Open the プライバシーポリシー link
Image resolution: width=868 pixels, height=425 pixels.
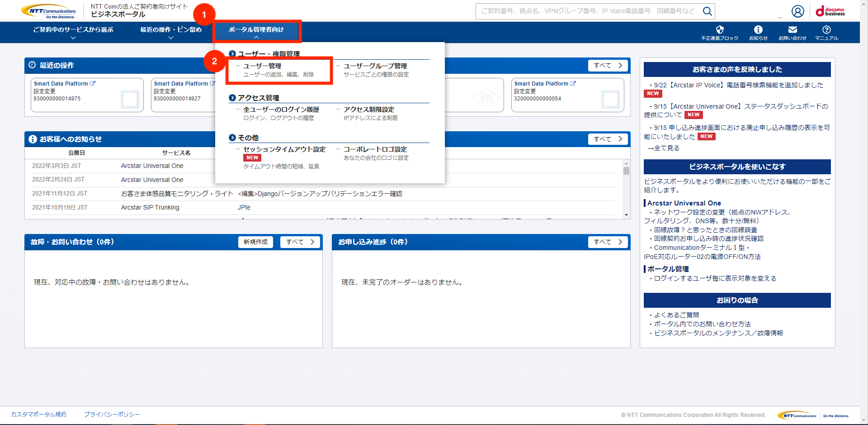click(111, 414)
